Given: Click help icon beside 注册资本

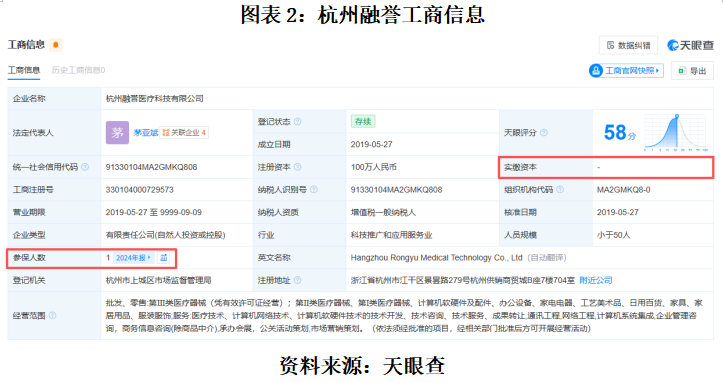Looking at the screenshot, I should pyautogui.click(x=297, y=167).
